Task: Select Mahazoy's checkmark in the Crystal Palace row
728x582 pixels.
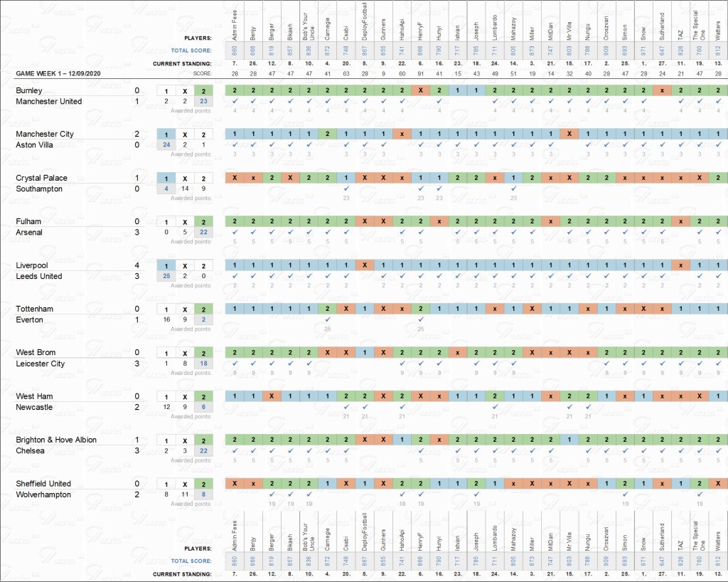Action: [513, 189]
